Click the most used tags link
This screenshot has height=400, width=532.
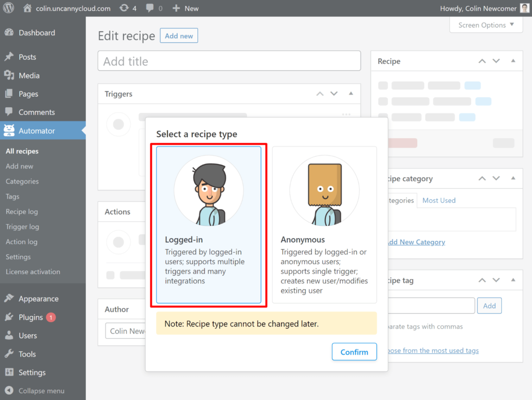[433, 351]
